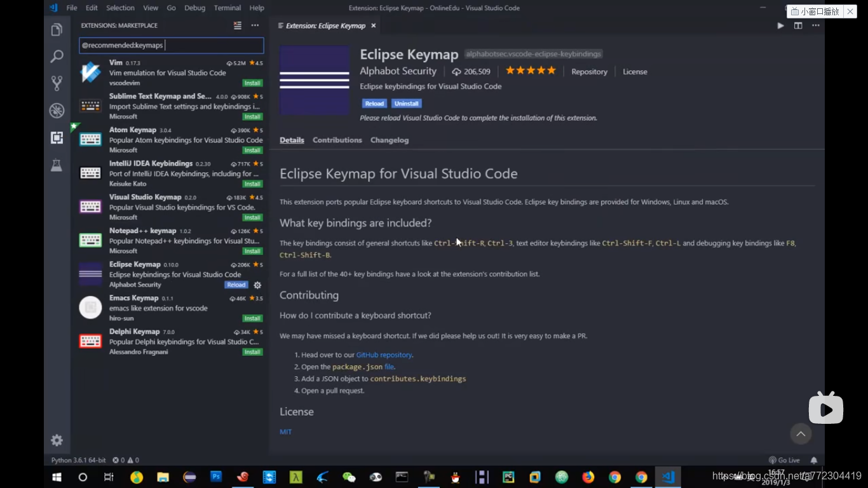Click the video player play overlay button
868x488 pixels.
825,409
